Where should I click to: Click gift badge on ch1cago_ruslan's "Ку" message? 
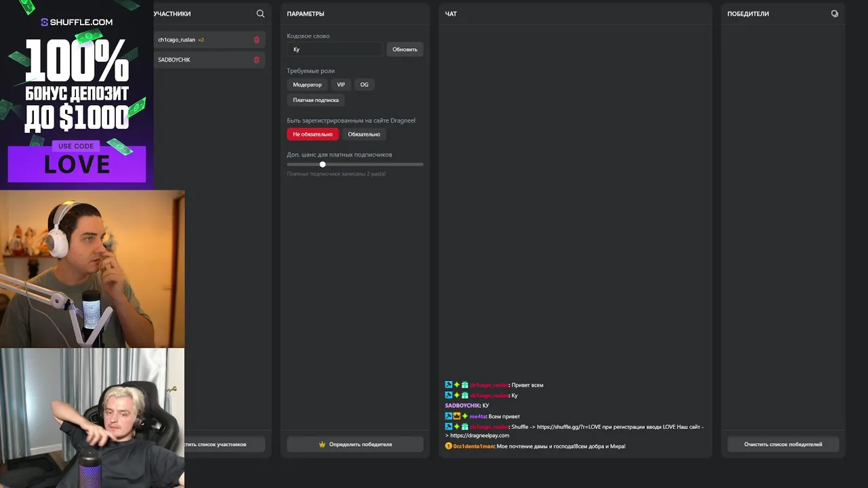point(465,395)
